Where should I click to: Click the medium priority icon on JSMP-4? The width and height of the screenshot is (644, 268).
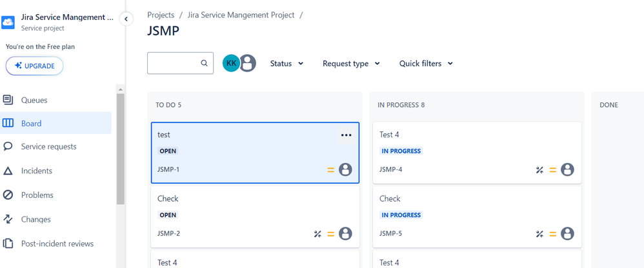[553, 169]
